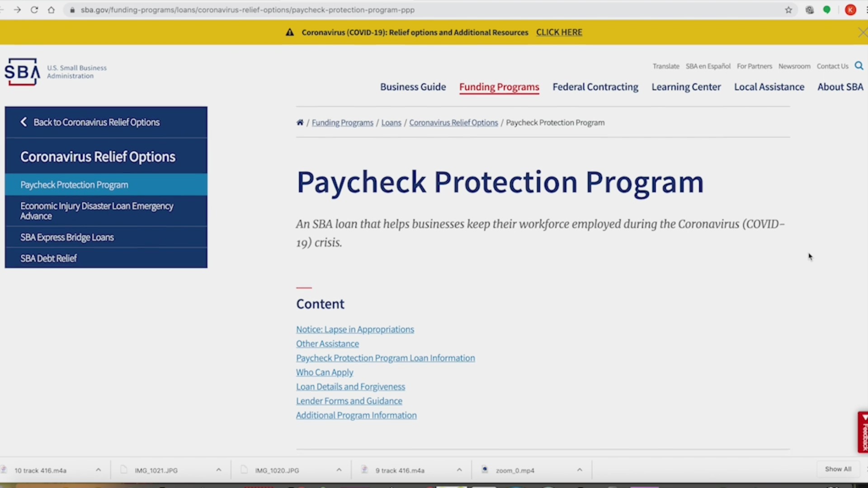Screen dimensions: 868x488
Task: Expand options for 10 track 416.m4a download
Action: point(98,470)
